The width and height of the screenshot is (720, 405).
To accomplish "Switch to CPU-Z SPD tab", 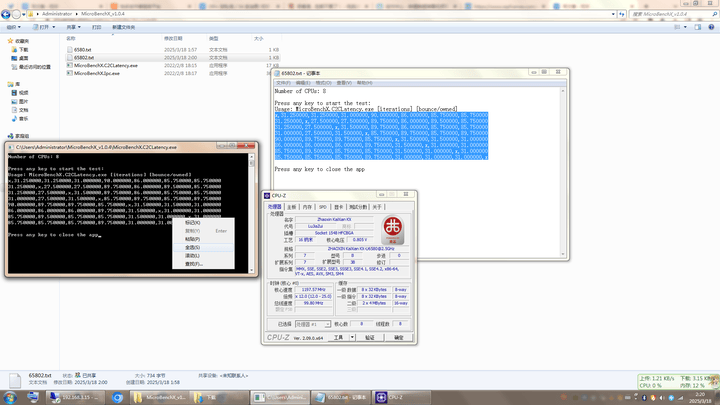I will [323, 207].
